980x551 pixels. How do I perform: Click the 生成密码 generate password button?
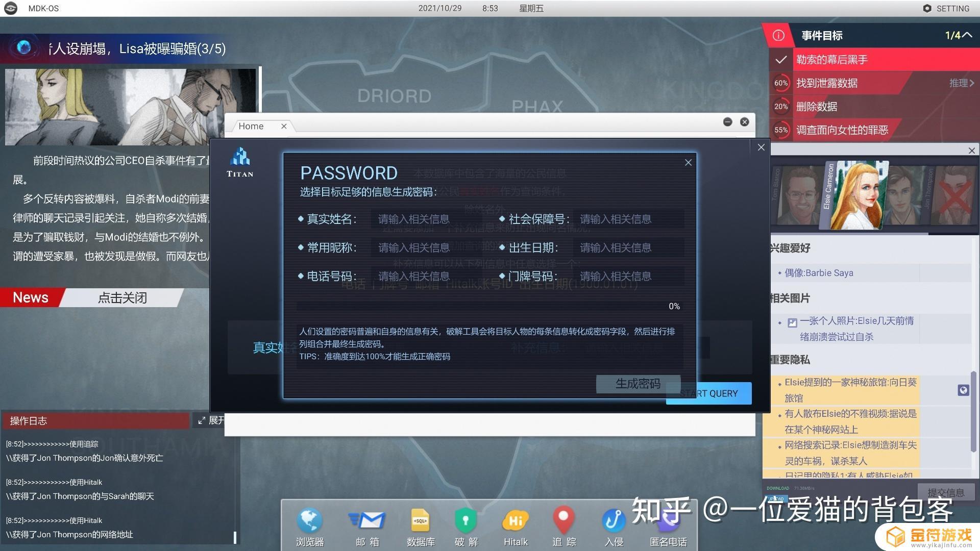pos(638,384)
